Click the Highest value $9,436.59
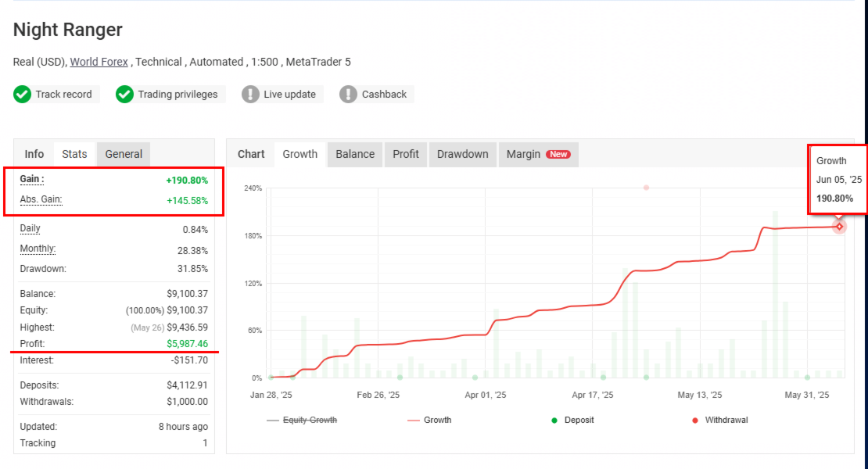 click(187, 328)
